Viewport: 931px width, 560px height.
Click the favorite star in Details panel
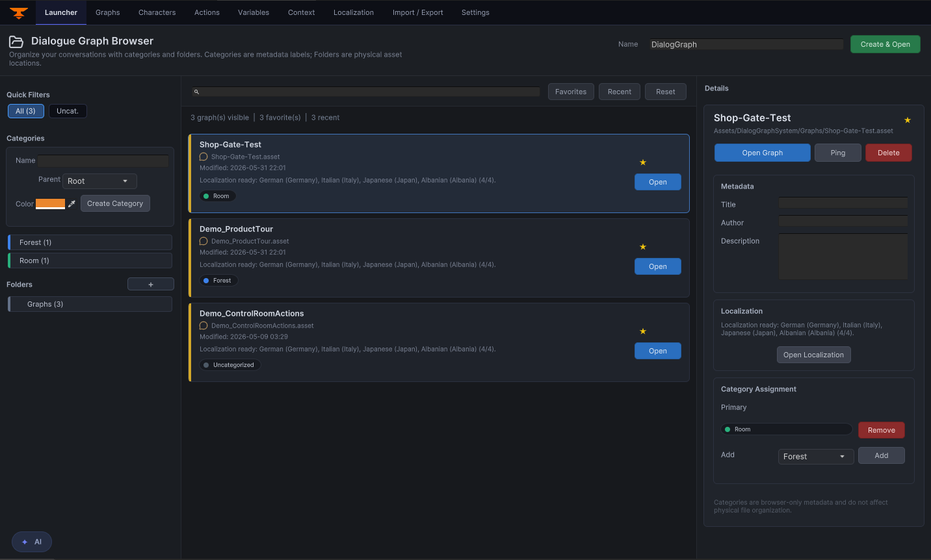pyautogui.click(x=908, y=120)
